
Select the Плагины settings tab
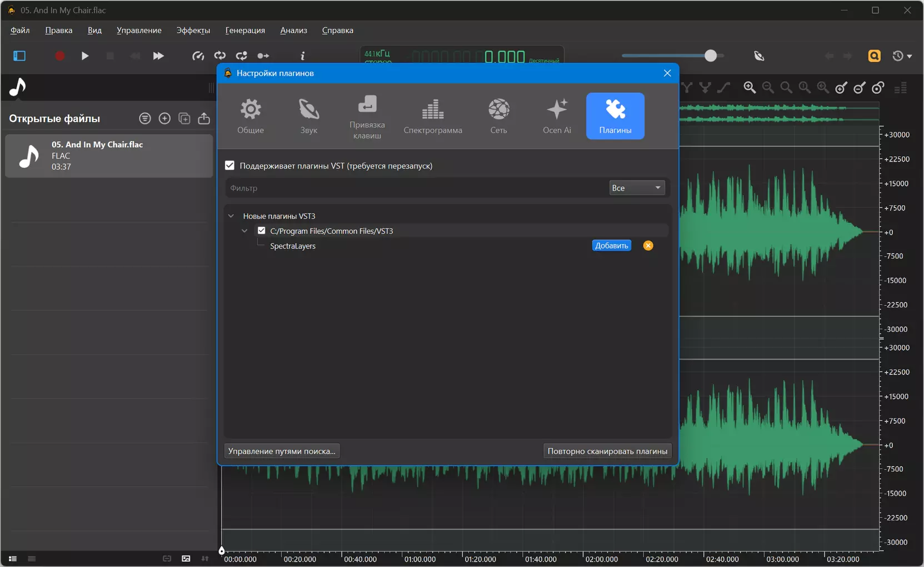(x=615, y=116)
